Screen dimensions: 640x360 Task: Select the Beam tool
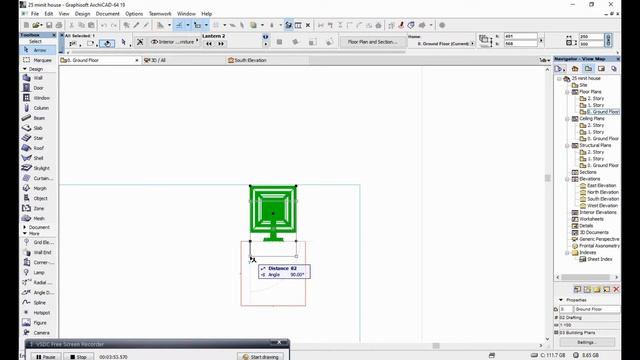tap(38, 118)
